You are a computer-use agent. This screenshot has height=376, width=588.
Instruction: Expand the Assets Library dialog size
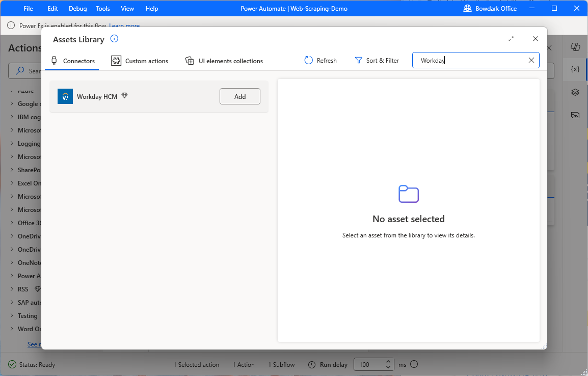(511, 39)
